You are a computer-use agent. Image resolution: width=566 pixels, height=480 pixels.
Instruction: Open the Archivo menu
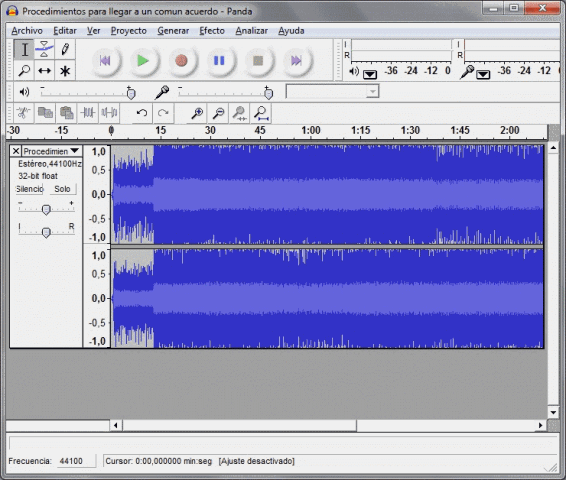(x=27, y=31)
